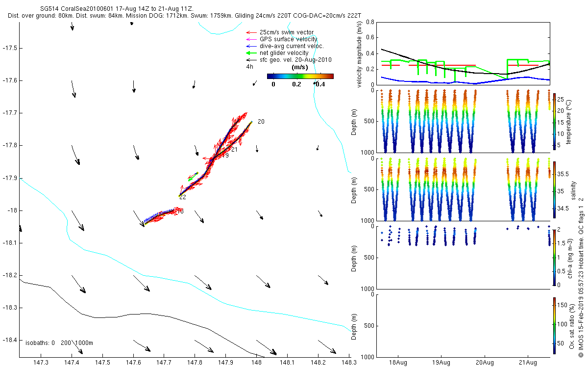Click the 'Depth (m)' label of oxygen panel
This screenshot has width=588, height=368.
[353, 327]
